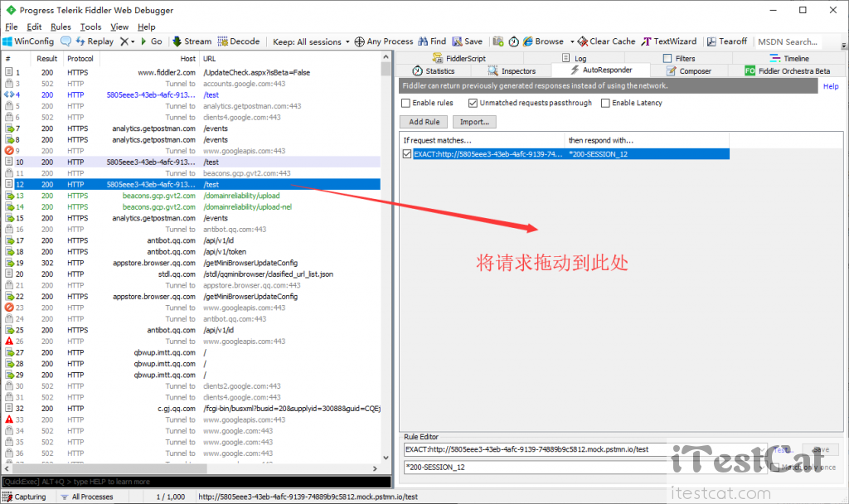Switch to the Statistics tab

[434, 71]
